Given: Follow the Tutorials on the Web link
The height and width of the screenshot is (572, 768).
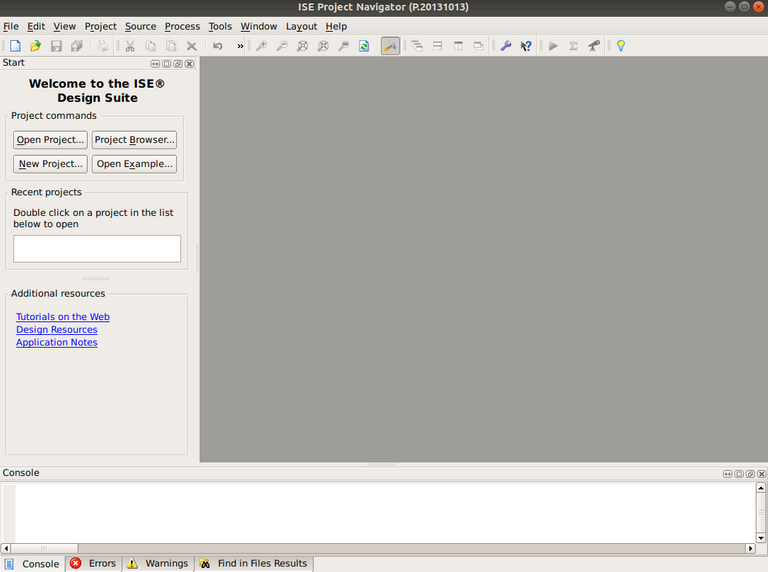Looking at the screenshot, I should [63, 317].
